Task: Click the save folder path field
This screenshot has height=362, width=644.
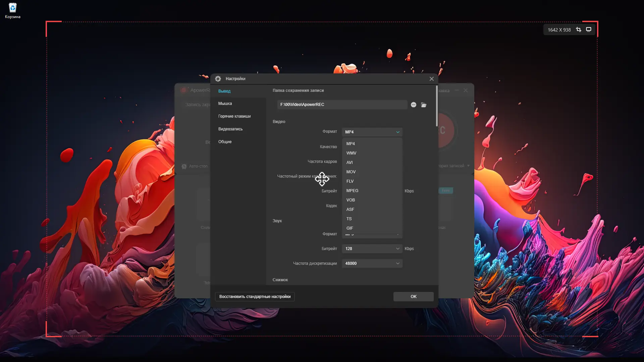Action: (342, 105)
